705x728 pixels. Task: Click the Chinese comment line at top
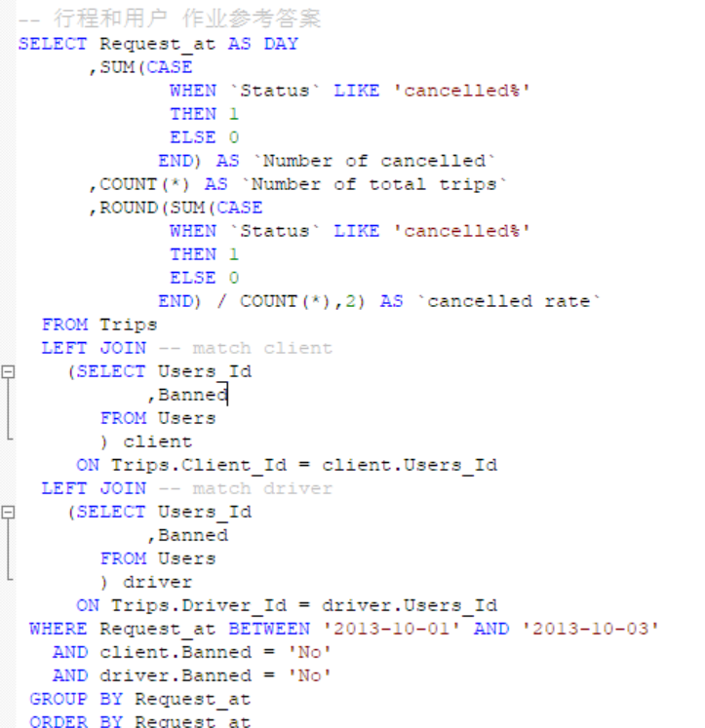[170, 19]
